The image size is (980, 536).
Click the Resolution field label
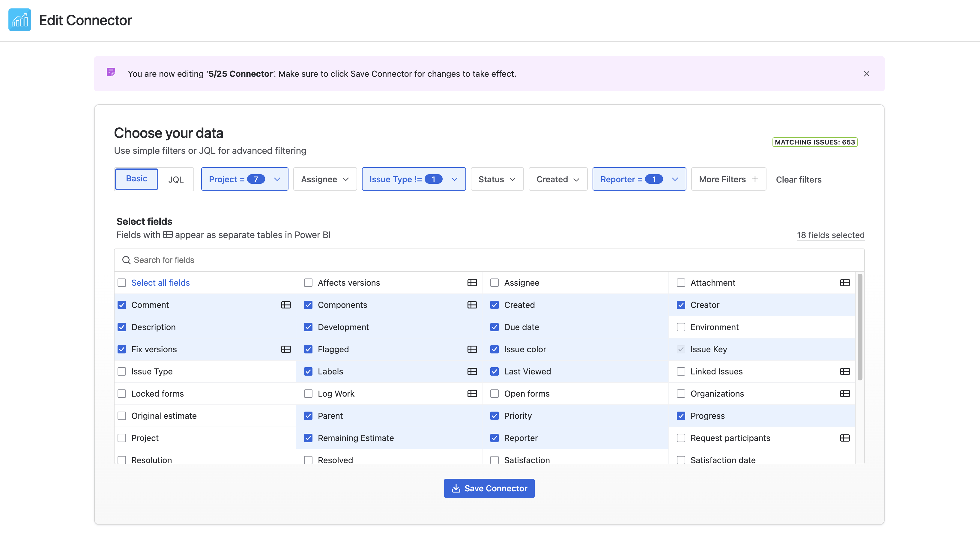(151, 460)
